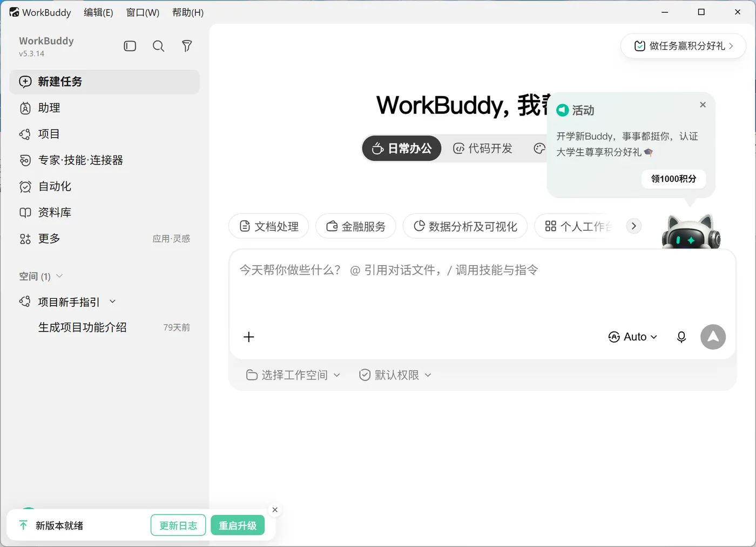Viewport: 756px width, 547px height.
Task: Maximize the WorkBuddy window
Action: (x=701, y=12)
